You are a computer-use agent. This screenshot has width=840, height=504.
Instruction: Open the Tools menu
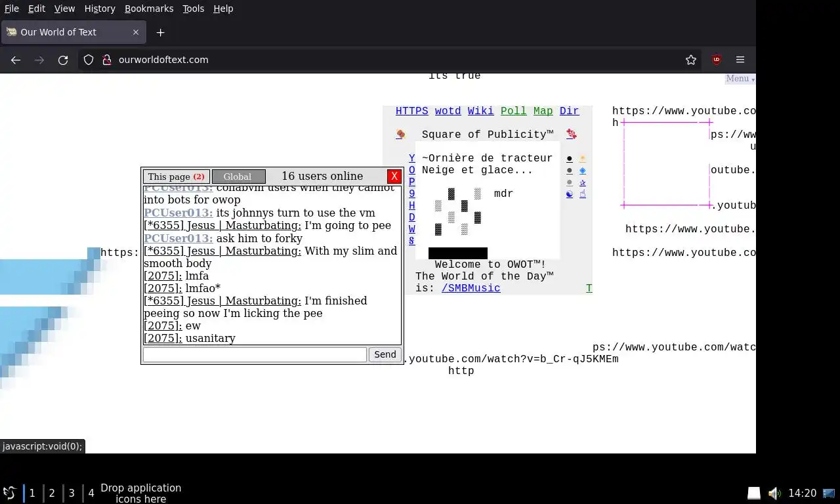point(193,9)
